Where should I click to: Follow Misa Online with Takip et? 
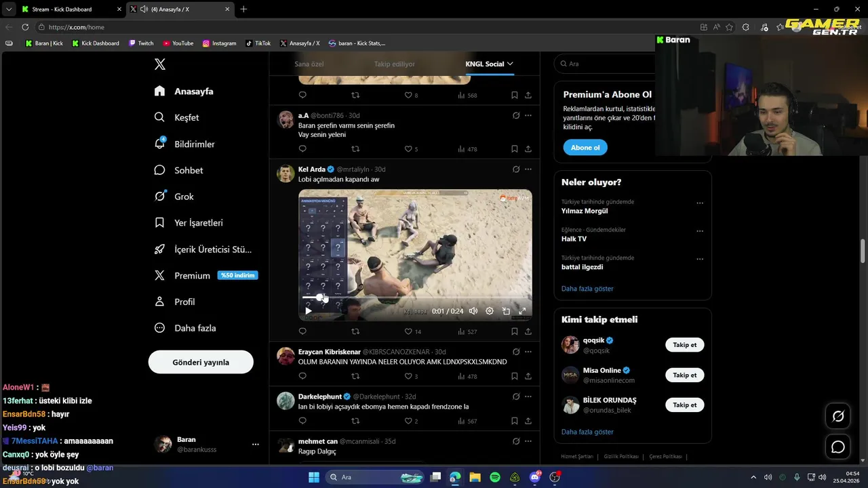point(685,375)
